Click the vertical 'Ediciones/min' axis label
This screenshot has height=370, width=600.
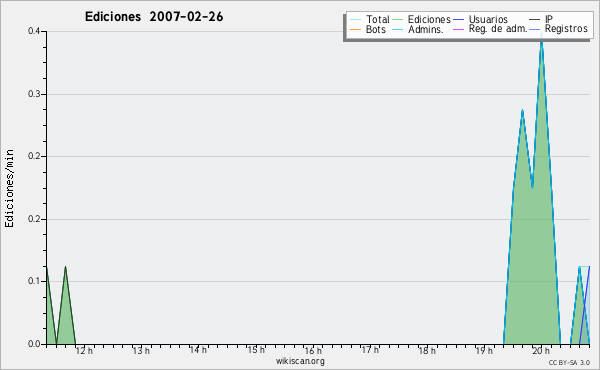pos(9,188)
